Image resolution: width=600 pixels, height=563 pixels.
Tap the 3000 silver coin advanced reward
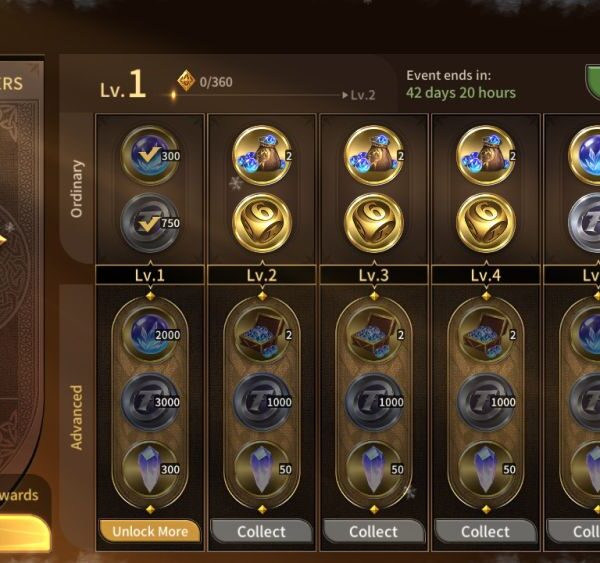pyautogui.click(x=150, y=402)
